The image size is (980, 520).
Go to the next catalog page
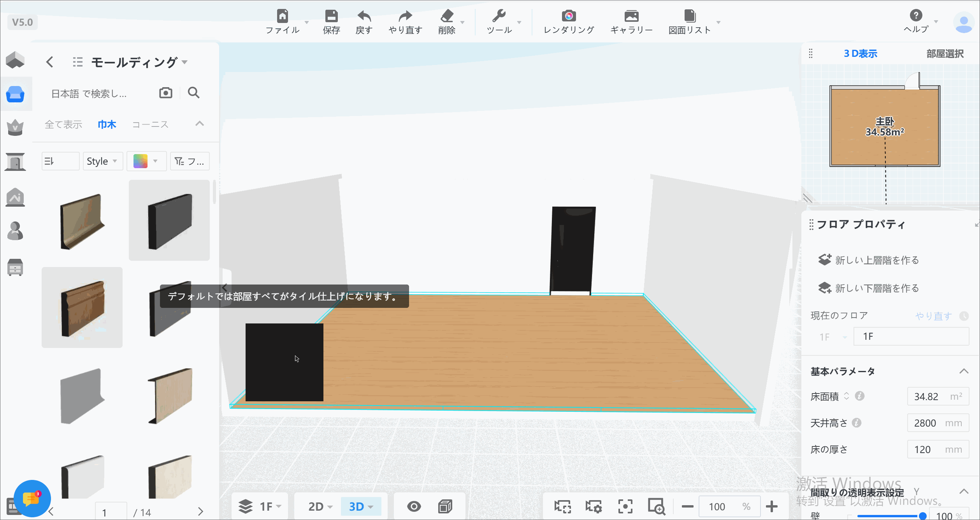200,511
